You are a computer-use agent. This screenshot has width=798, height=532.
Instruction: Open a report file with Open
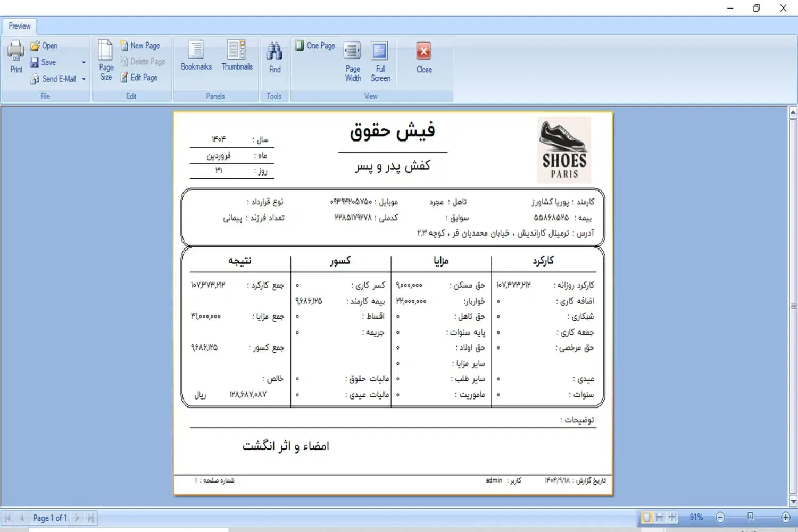(x=44, y=46)
